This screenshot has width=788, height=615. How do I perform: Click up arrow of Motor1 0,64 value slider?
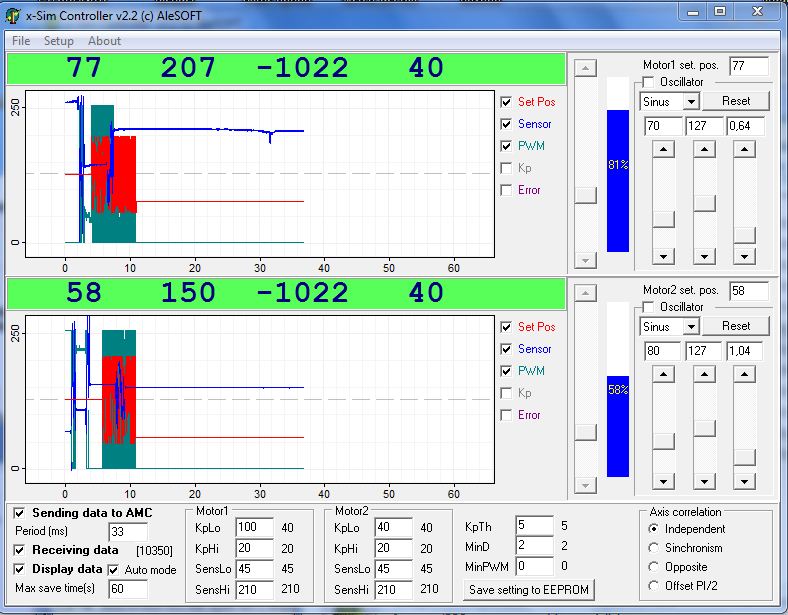(x=744, y=149)
